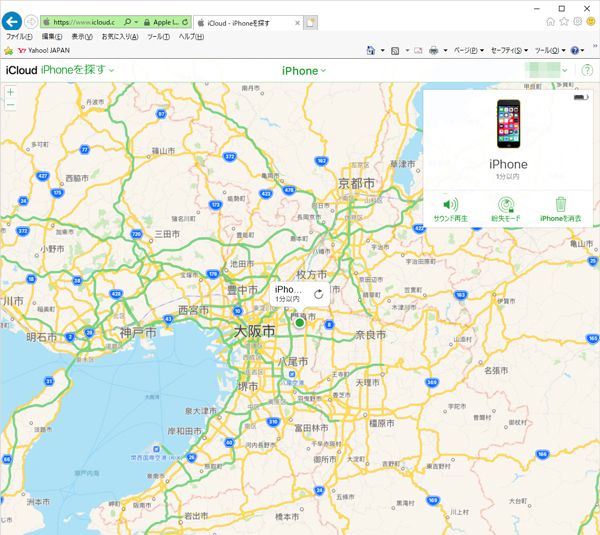Click the browser home icon at top right
Image resolution: width=600 pixels, height=535 pixels.
[550, 21]
